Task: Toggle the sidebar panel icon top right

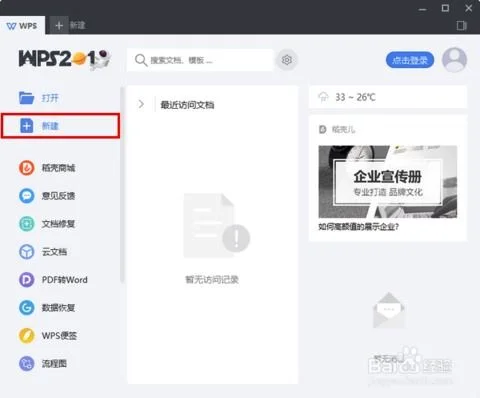Action: [462, 26]
